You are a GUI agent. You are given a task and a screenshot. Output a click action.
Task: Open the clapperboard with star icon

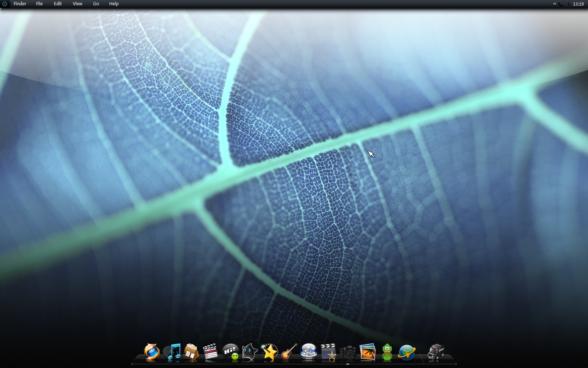click(x=329, y=352)
